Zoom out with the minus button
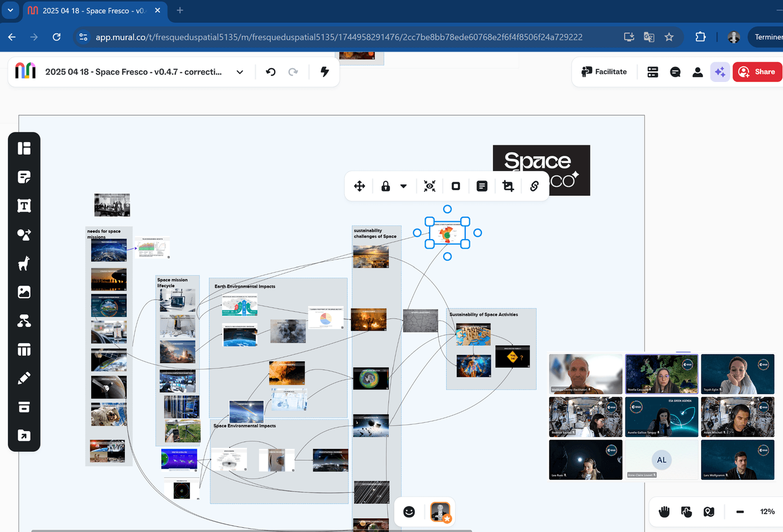783x532 pixels. pyautogui.click(x=740, y=512)
